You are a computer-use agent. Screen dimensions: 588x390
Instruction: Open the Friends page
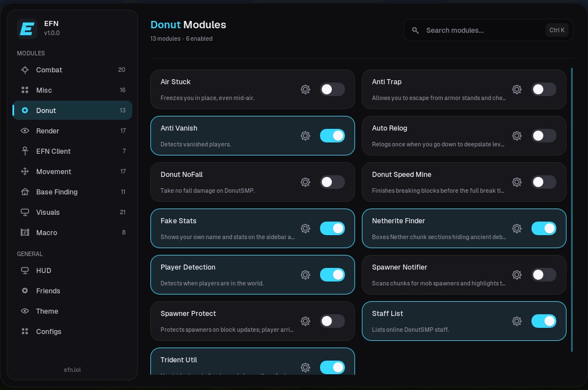coord(72,291)
